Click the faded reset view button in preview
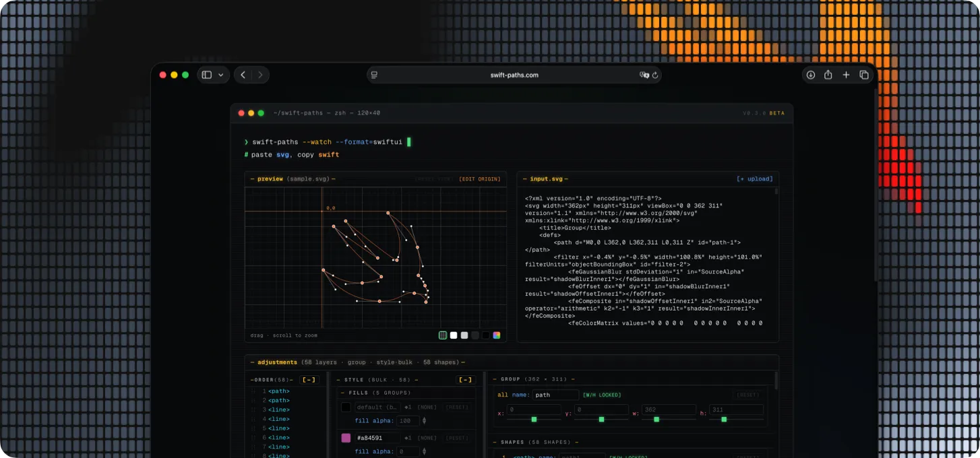The height and width of the screenshot is (458, 980). tap(433, 179)
